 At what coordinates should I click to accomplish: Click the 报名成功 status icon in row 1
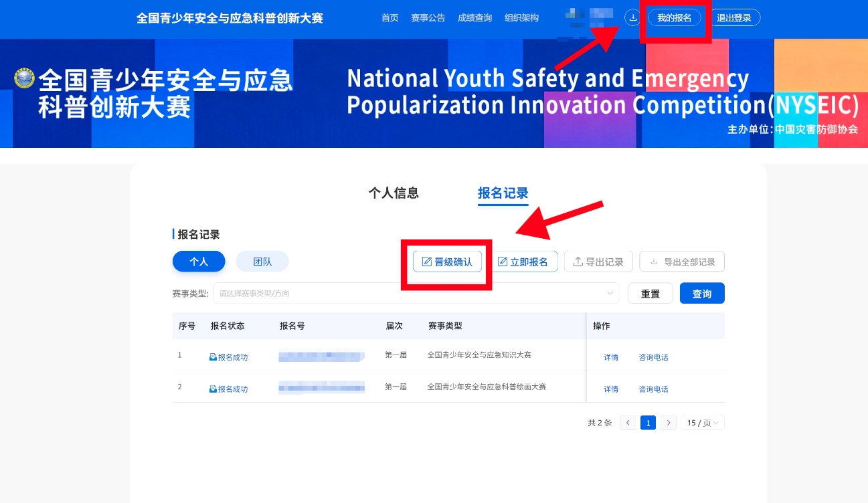[x=213, y=357]
